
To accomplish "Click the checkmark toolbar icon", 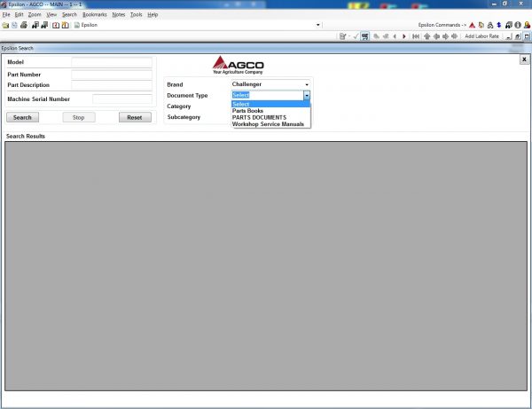I will point(356,36).
